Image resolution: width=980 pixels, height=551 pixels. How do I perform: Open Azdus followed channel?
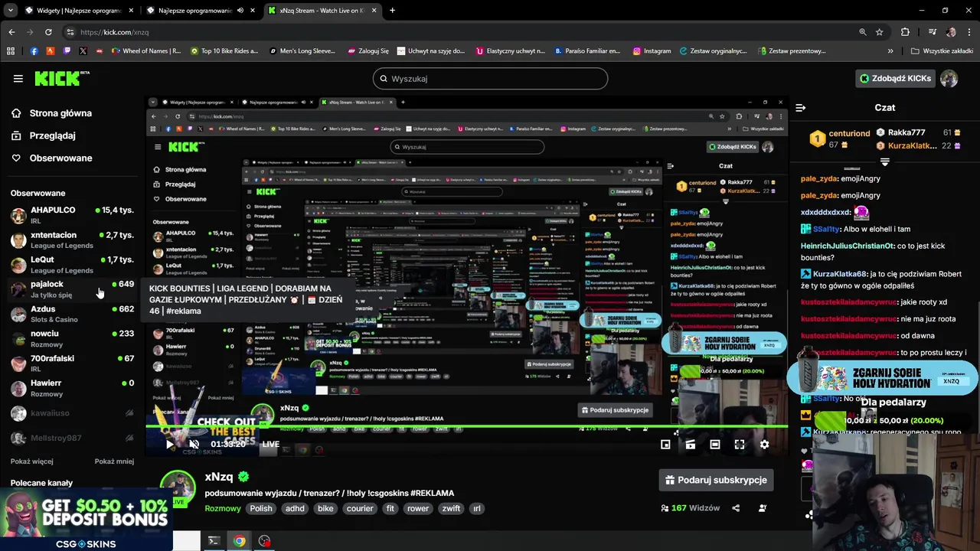(x=73, y=314)
